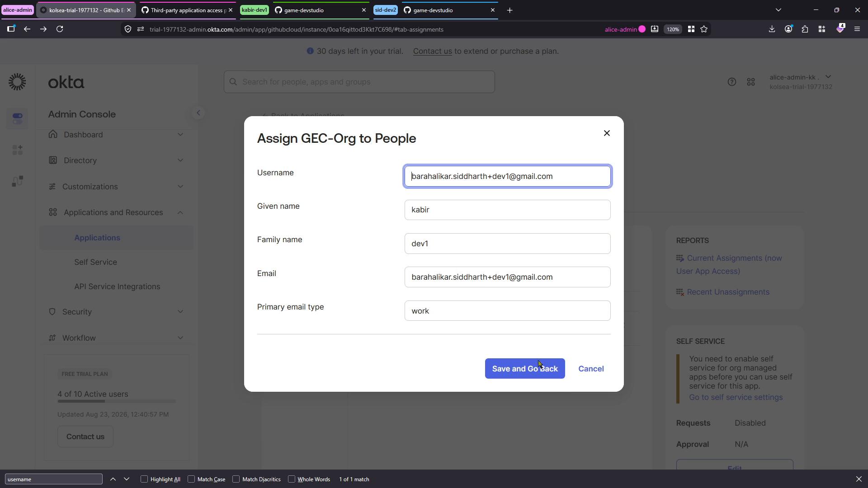Screen dimensions: 868x488
Task: Select the Family name field
Action: point(507,244)
